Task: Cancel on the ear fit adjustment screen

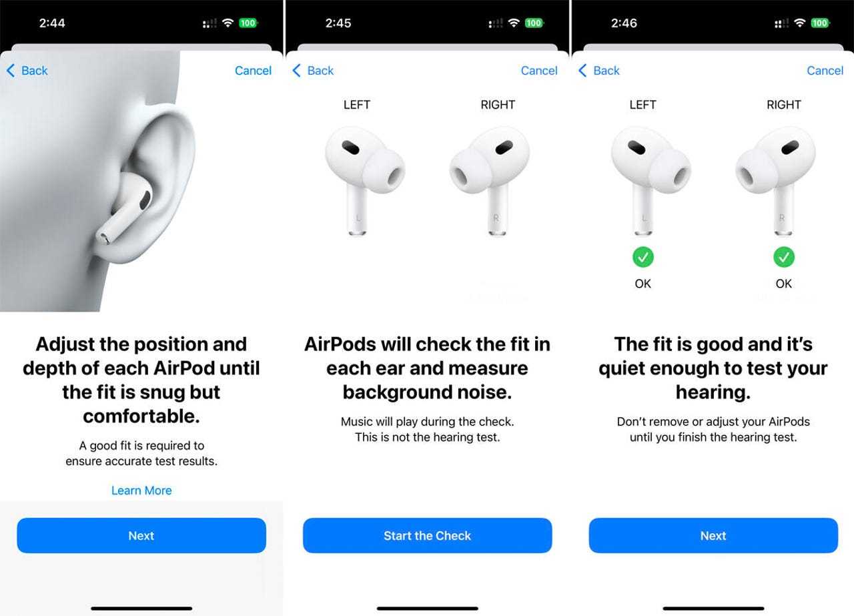Action: 253,71
